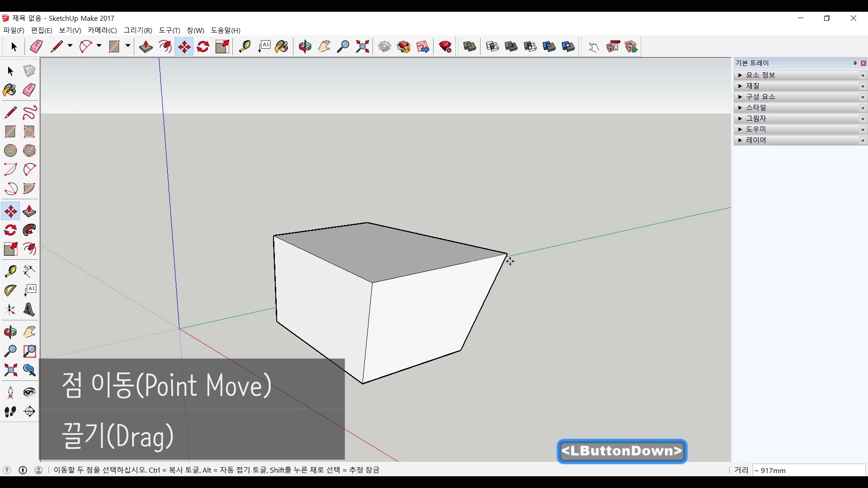Click the Zoom Extents icon in top toolbar
Image resolution: width=868 pixels, height=488 pixels.
(x=363, y=47)
